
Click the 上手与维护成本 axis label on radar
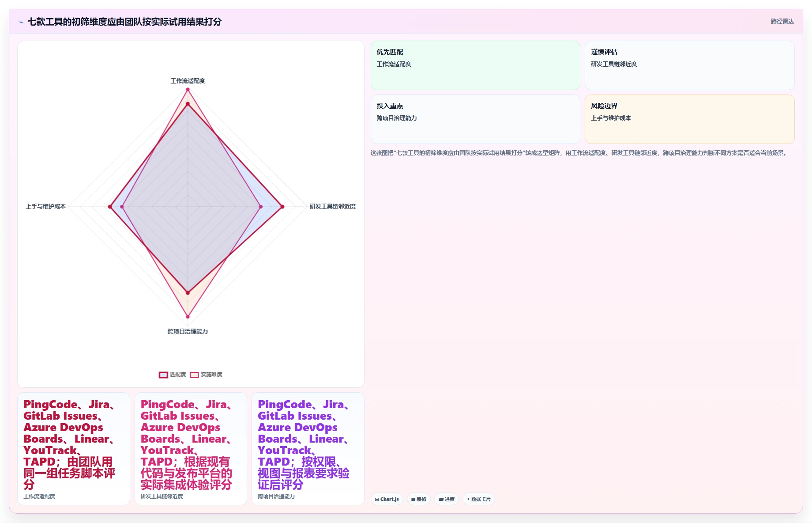(45, 206)
